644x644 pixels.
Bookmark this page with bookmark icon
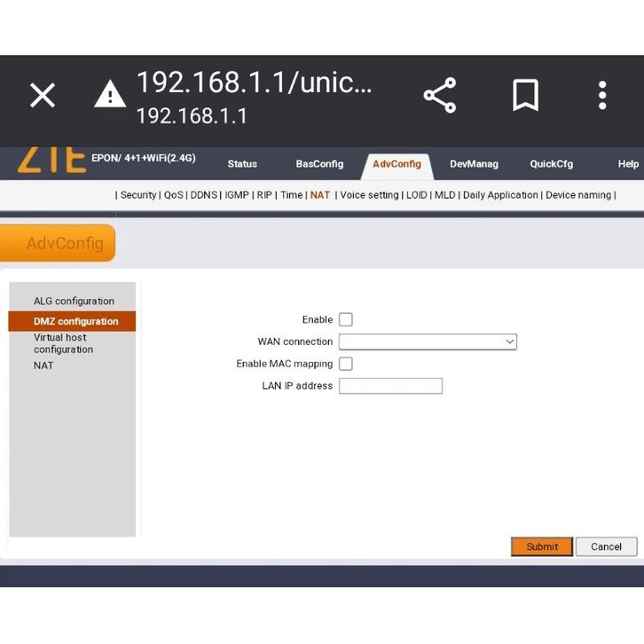click(525, 96)
